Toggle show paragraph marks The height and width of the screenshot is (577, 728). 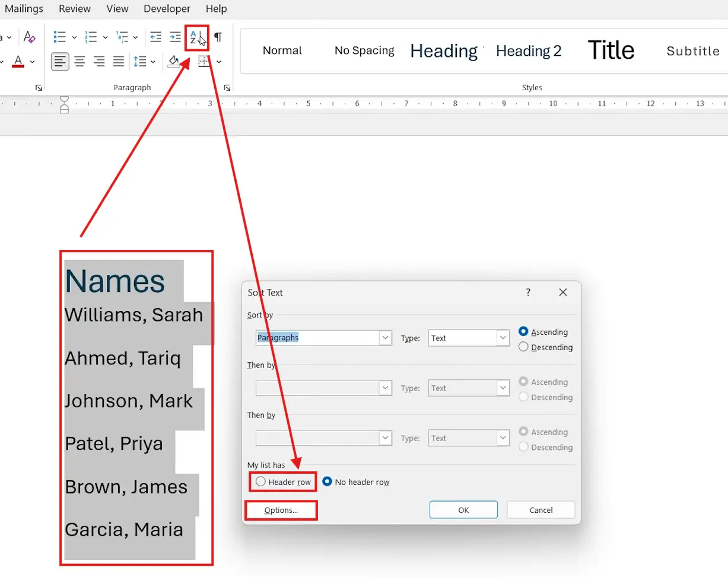coord(218,37)
